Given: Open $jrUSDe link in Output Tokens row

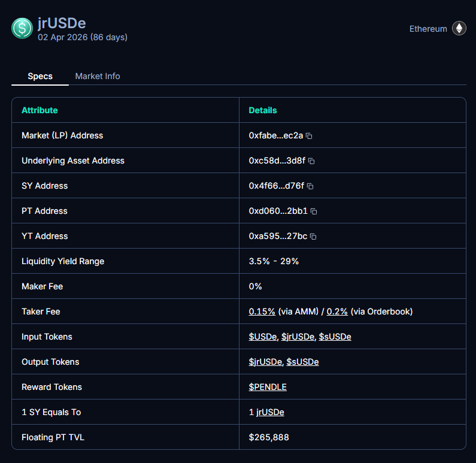Looking at the screenshot, I should coord(265,362).
